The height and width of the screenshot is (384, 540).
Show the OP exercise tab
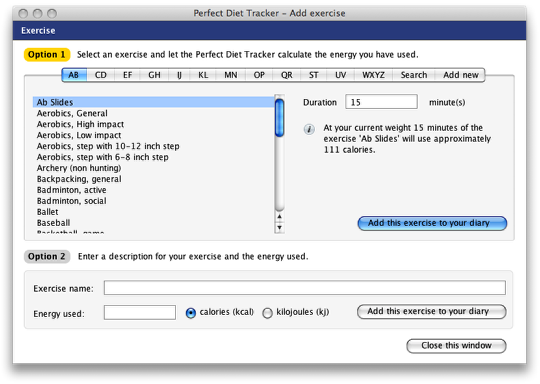coord(259,75)
